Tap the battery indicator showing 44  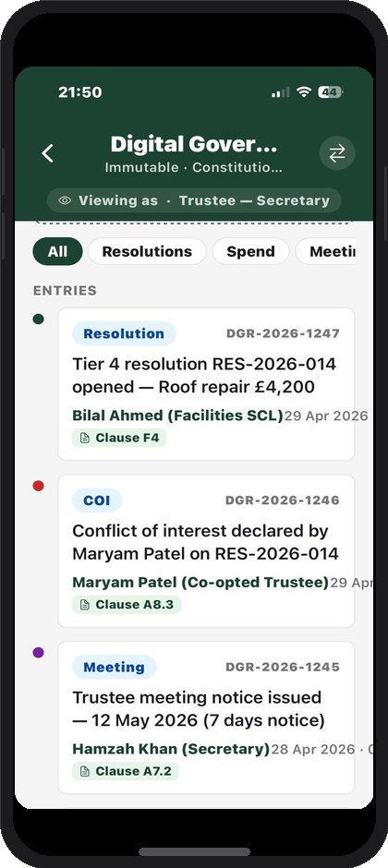[330, 92]
